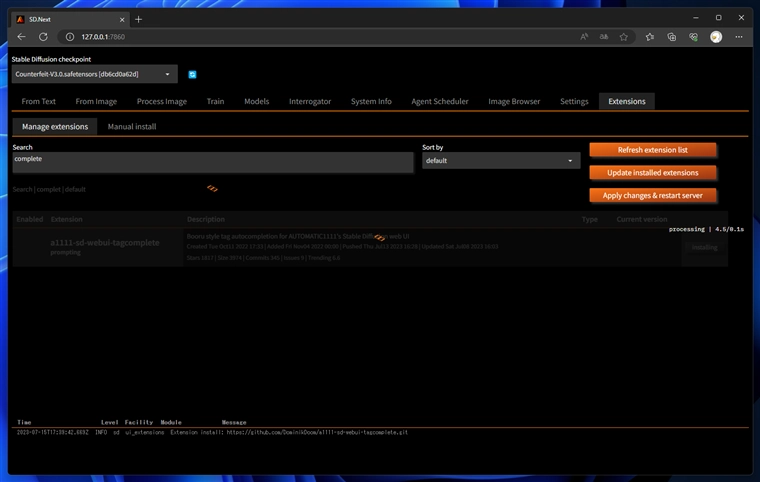Click the Type column header
The height and width of the screenshot is (482, 760).
(589, 219)
